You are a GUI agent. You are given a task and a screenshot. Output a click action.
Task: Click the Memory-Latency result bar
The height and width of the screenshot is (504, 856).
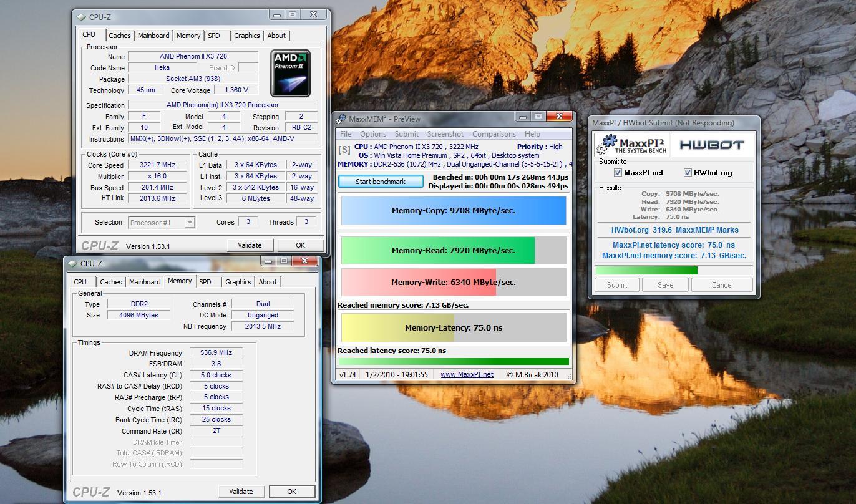tap(454, 327)
